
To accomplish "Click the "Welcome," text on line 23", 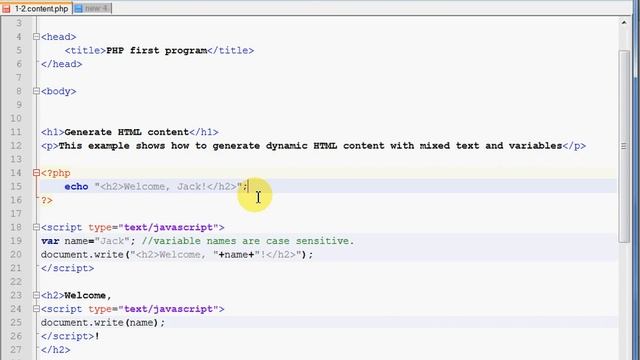I will [88, 296].
